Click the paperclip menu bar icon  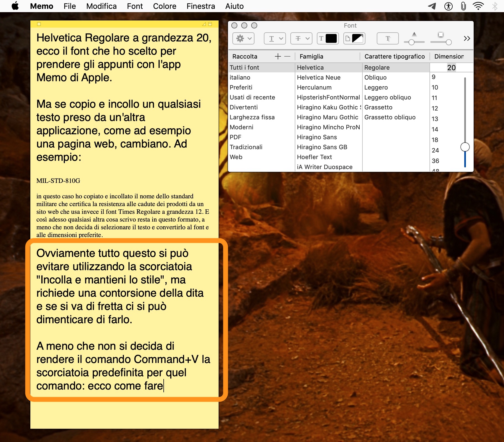point(463,6)
